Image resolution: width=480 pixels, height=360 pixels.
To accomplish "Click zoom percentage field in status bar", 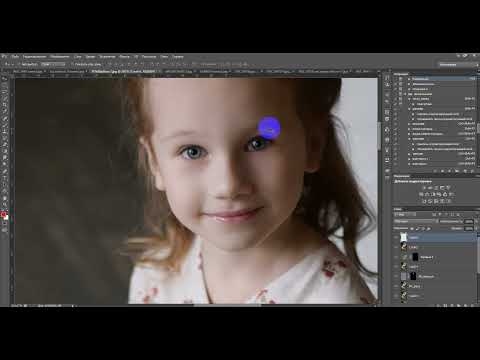I will pos(16,305).
